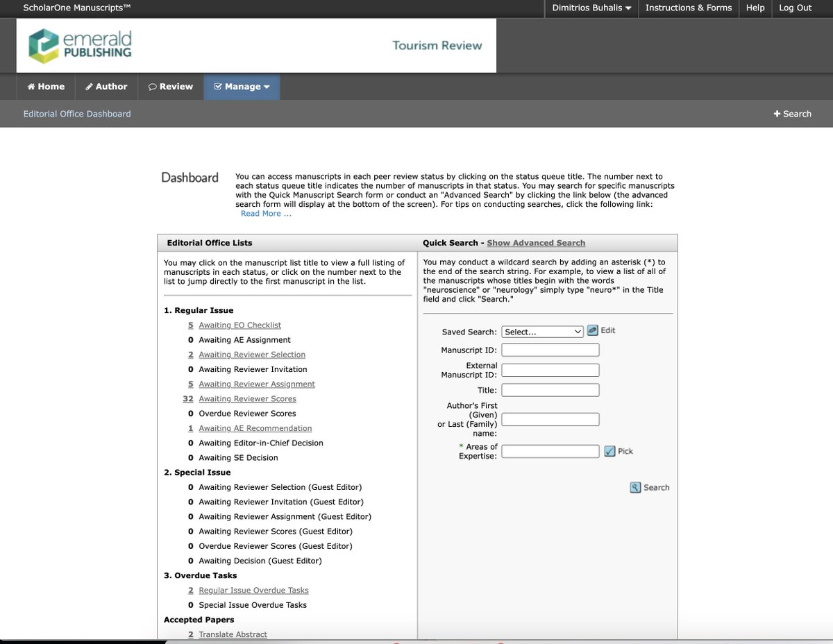The image size is (833, 644).
Task: Click the + Search button in header bar
Action: point(792,114)
